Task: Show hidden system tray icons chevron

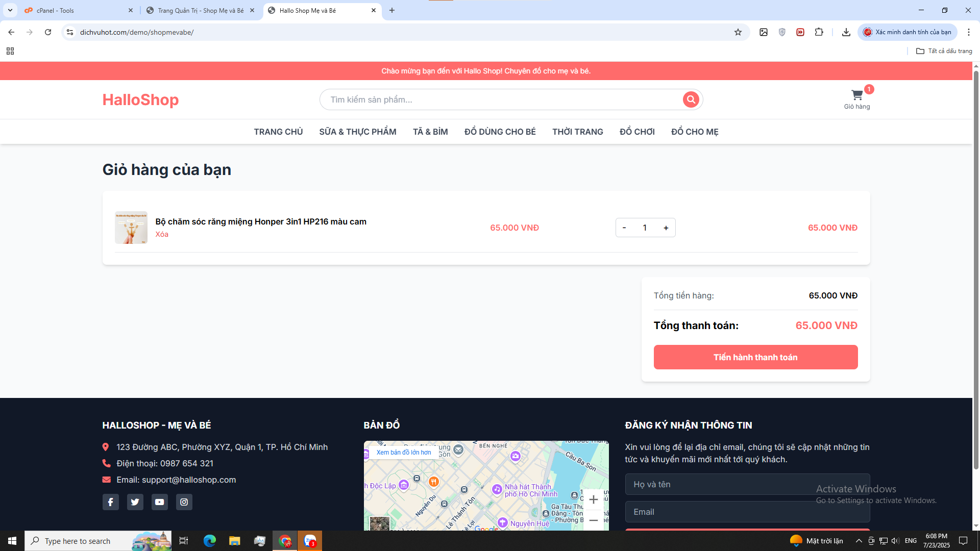Action: 859,541
